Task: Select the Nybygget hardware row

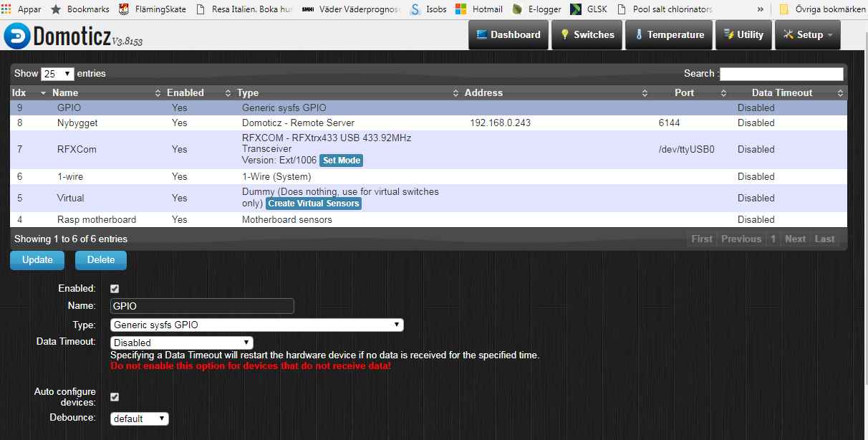Action: click(428, 123)
